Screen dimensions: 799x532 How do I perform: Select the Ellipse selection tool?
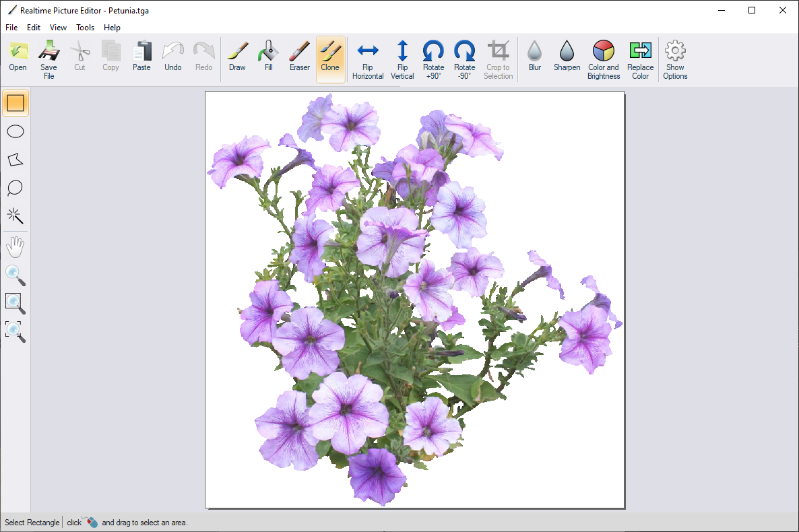coord(15,131)
